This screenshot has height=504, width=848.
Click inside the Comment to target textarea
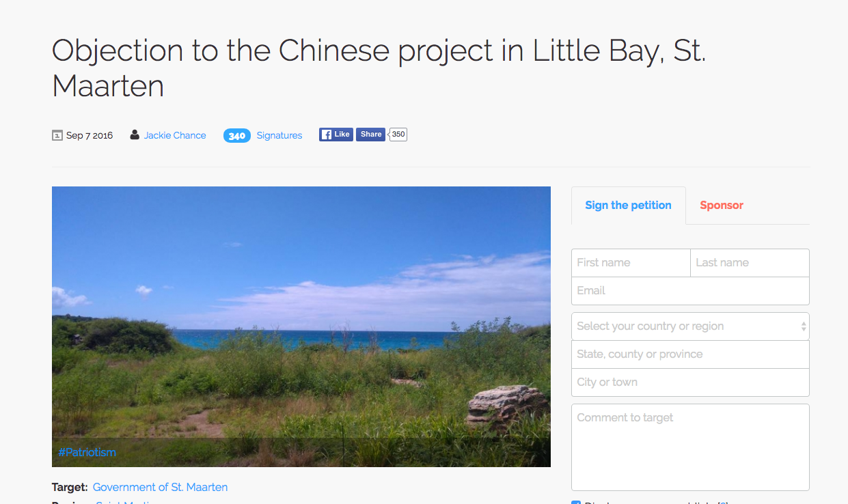point(690,447)
